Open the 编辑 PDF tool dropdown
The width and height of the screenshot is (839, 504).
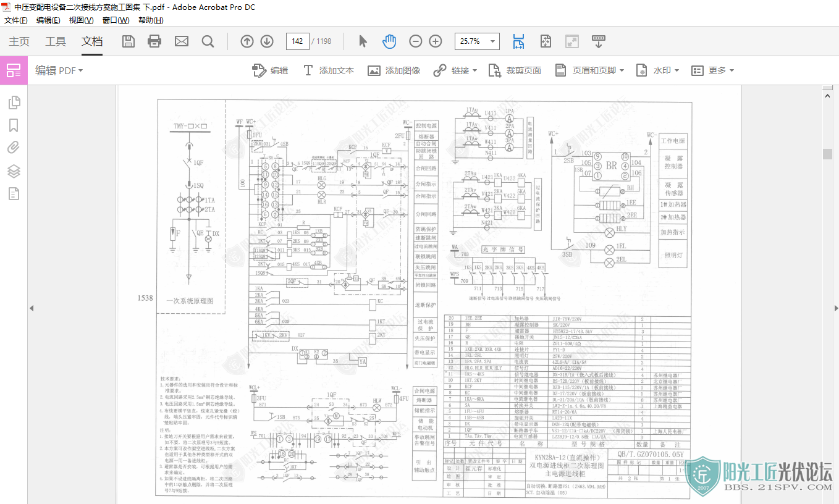coord(59,70)
